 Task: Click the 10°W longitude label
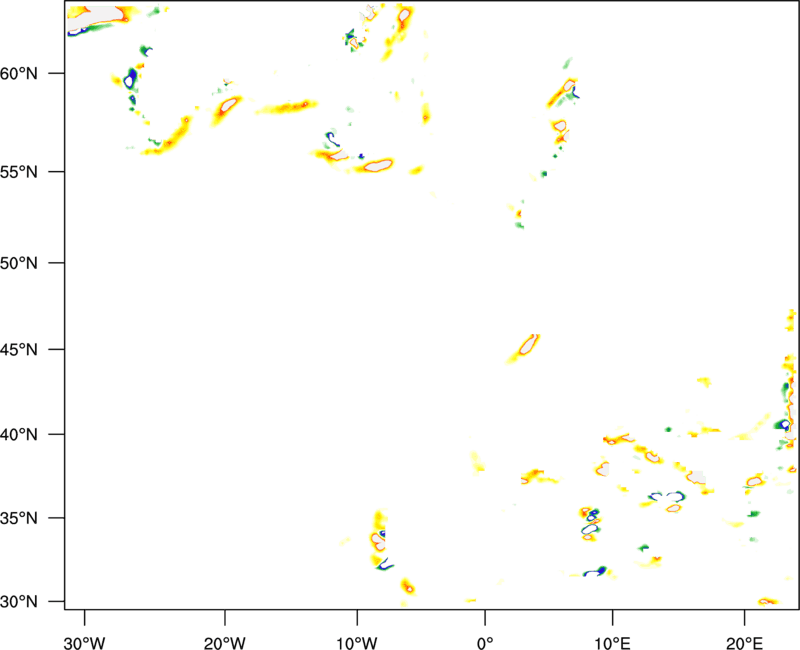point(357,643)
